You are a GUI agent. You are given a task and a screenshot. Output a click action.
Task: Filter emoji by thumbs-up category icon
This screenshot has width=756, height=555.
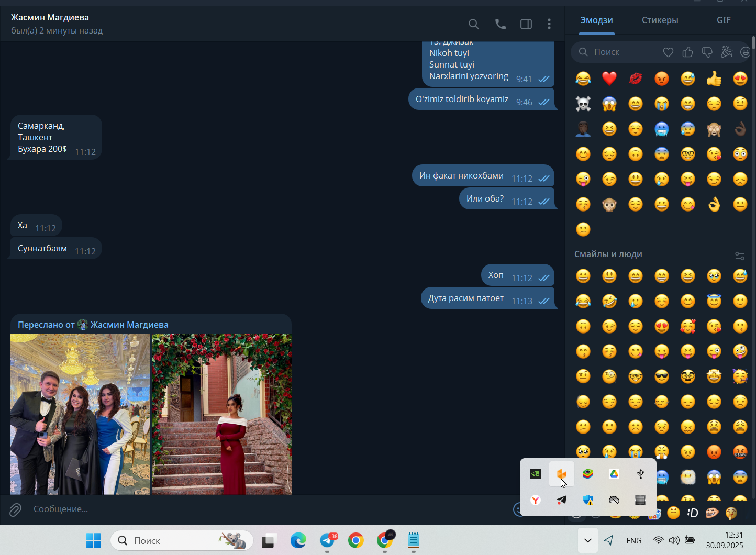tap(688, 52)
